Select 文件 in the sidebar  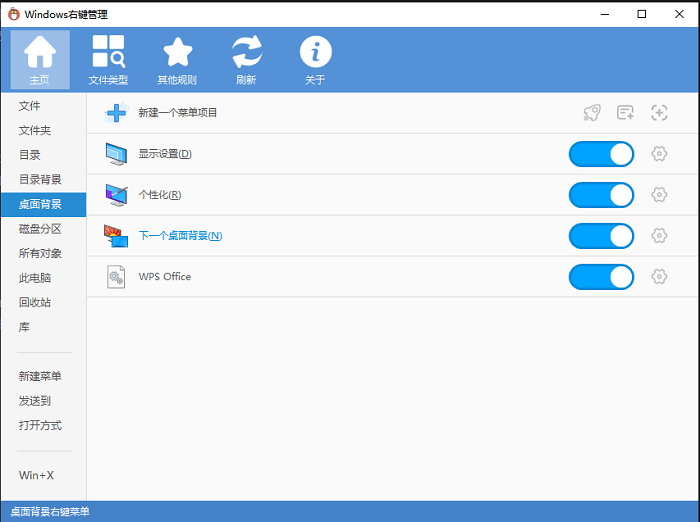point(43,106)
